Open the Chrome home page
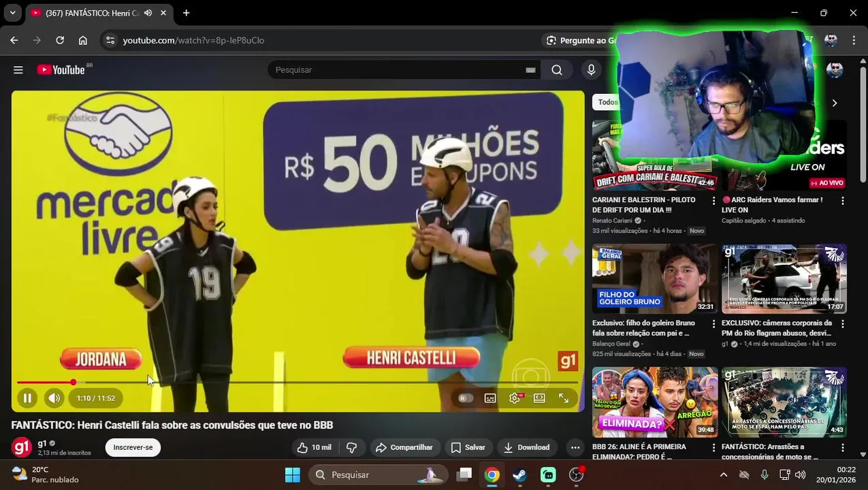 (83, 40)
